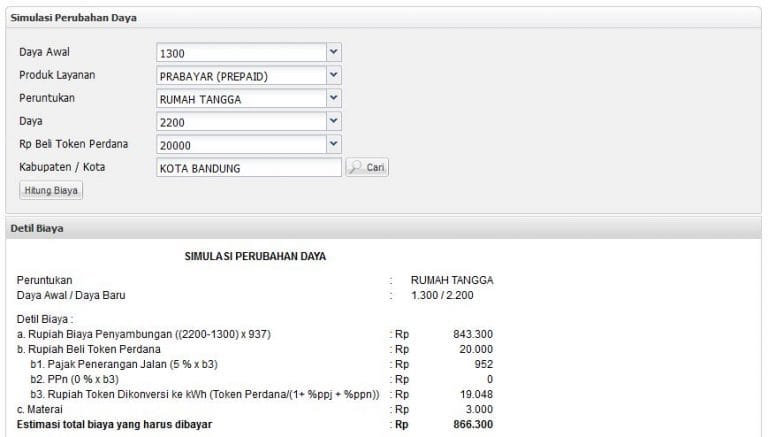
Task: Click the 3.000 materai amount
Action: [479, 409]
